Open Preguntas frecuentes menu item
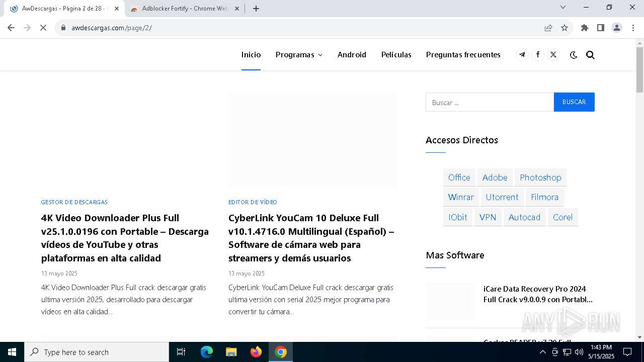The height and width of the screenshot is (362, 644). 463,55
